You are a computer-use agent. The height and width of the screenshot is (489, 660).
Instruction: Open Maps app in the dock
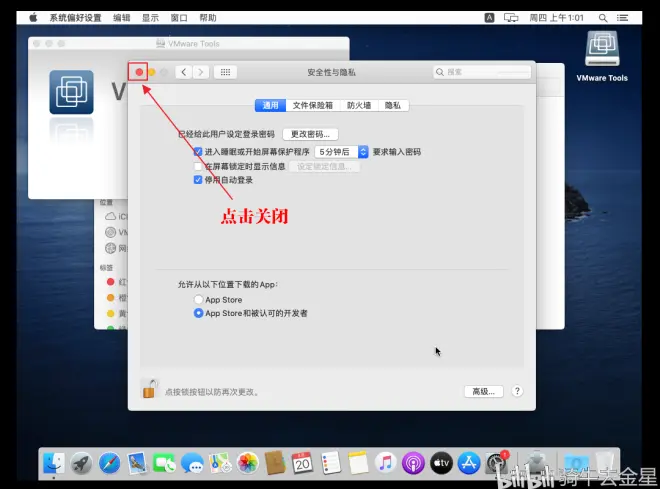click(x=220, y=463)
